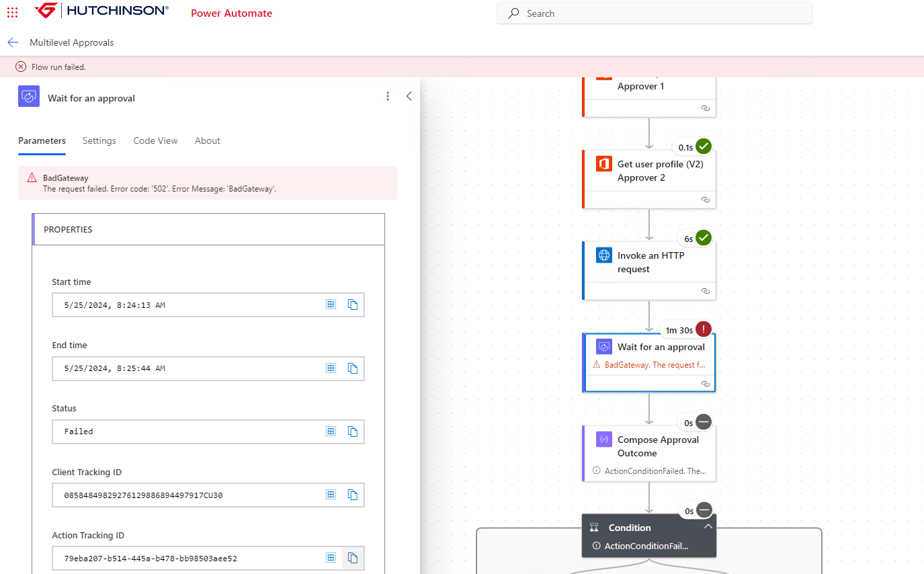The height and width of the screenshot is (574, 924).
Task: Click the Office 365 icon on Get user profile
Action: [604, 163]
